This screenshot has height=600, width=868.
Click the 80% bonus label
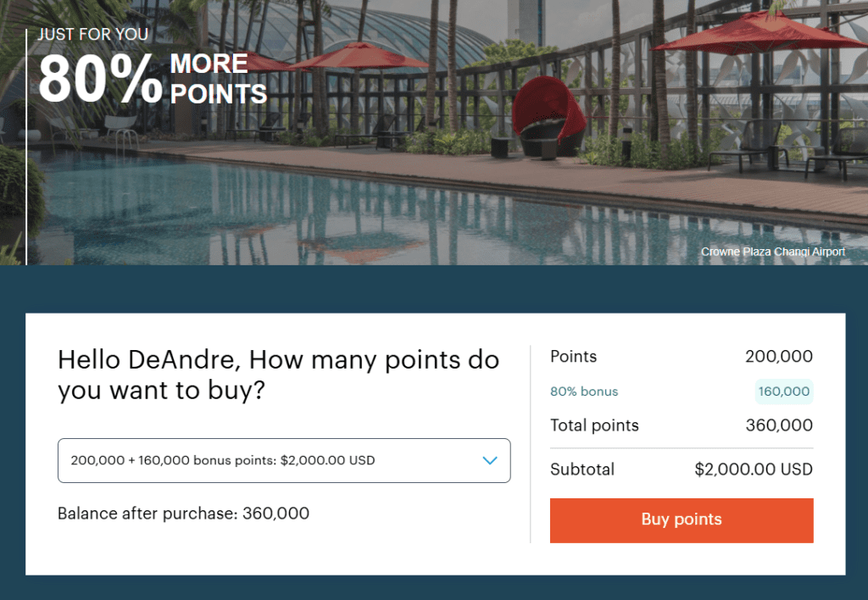coord(584,392)
